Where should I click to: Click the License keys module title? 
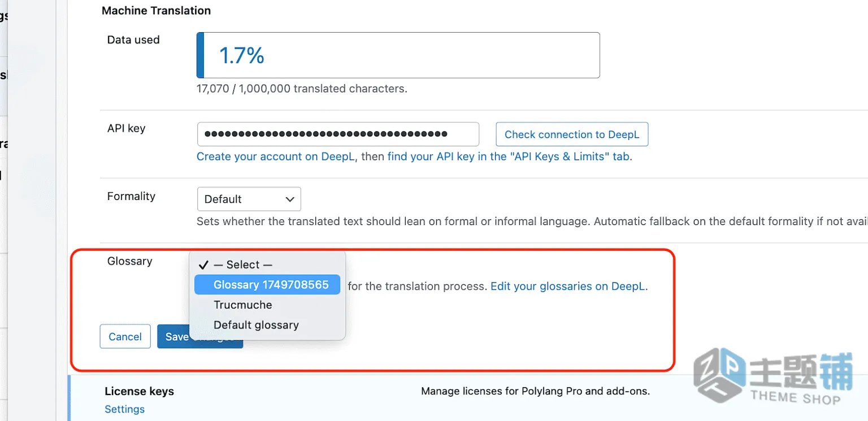(139, 391)
